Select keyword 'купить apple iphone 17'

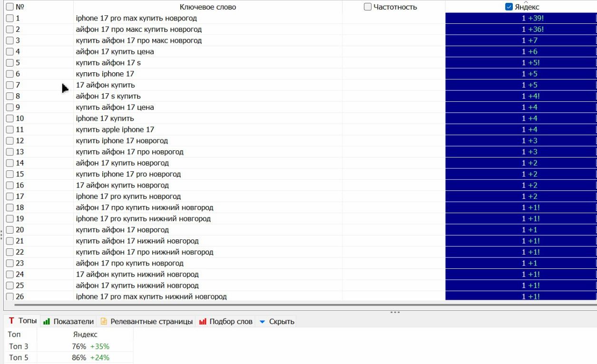coord(115,129)
